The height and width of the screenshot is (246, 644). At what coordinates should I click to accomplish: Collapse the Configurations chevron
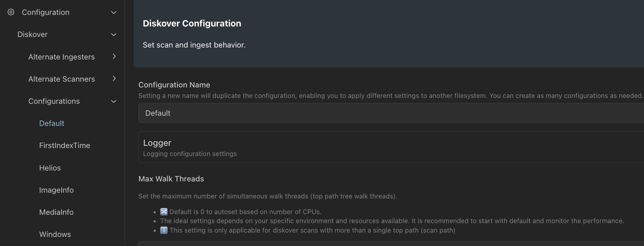(x=114, y=101)
